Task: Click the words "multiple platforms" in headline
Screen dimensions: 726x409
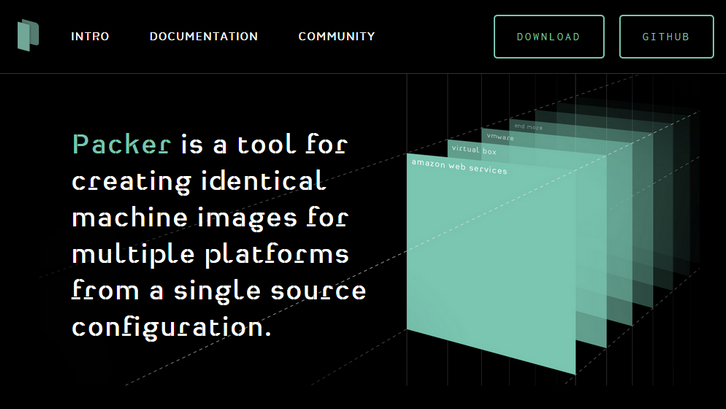Action: click(x=210, y=253)
